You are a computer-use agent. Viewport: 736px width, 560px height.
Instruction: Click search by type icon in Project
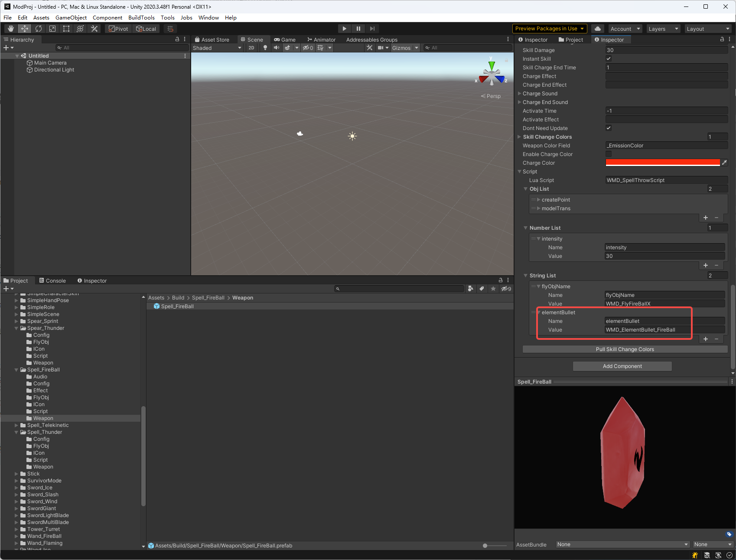coord(471,289)
